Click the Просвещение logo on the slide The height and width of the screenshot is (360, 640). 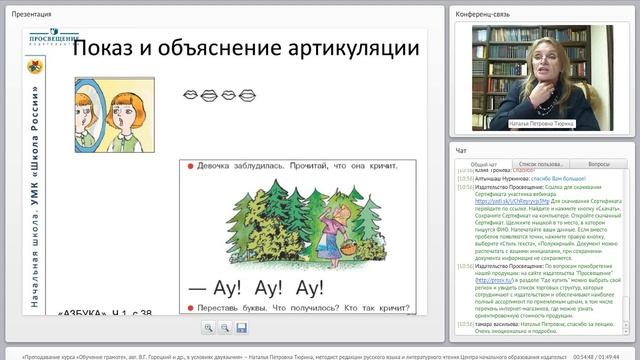click(54, 37)
